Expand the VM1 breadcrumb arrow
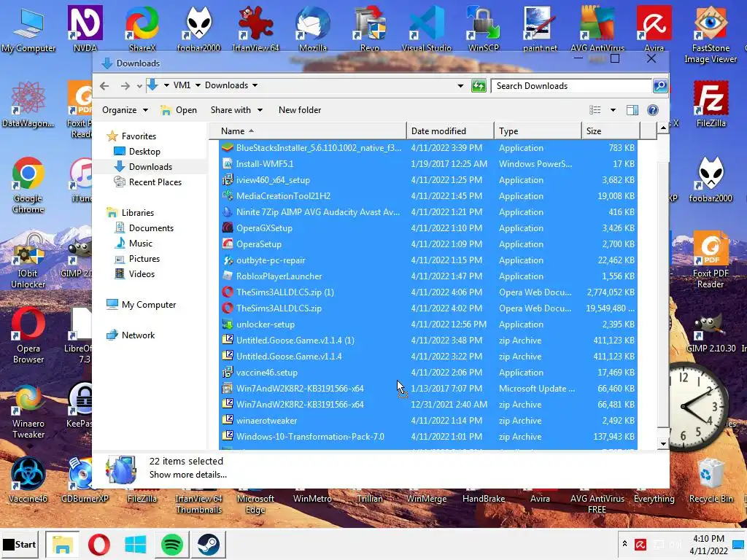The image size is (747, 560). tap(198, 85)
